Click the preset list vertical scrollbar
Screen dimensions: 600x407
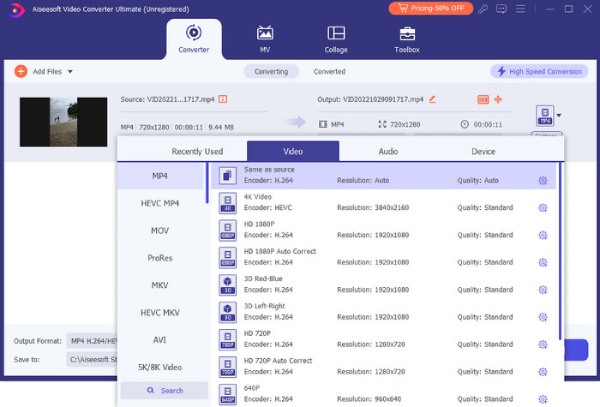pos(560,251)
